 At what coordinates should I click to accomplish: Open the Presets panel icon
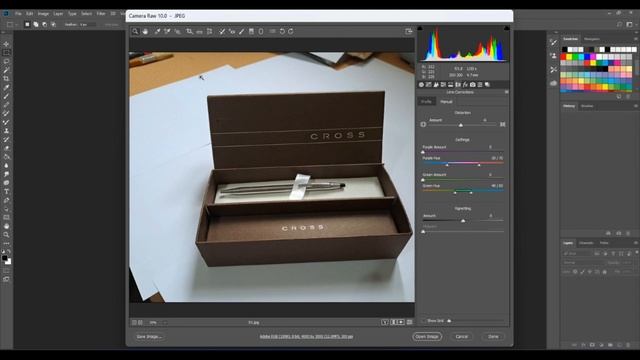click(x=480, y=85)
